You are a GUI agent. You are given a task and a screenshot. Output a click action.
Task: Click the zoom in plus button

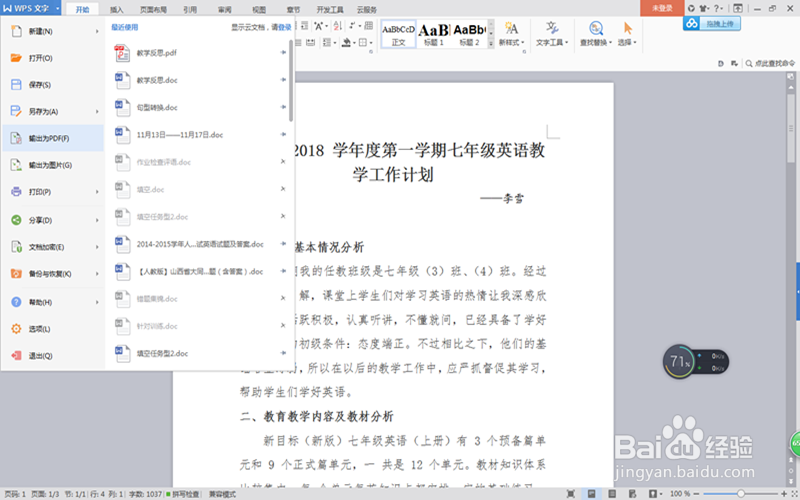click(784, 493)
